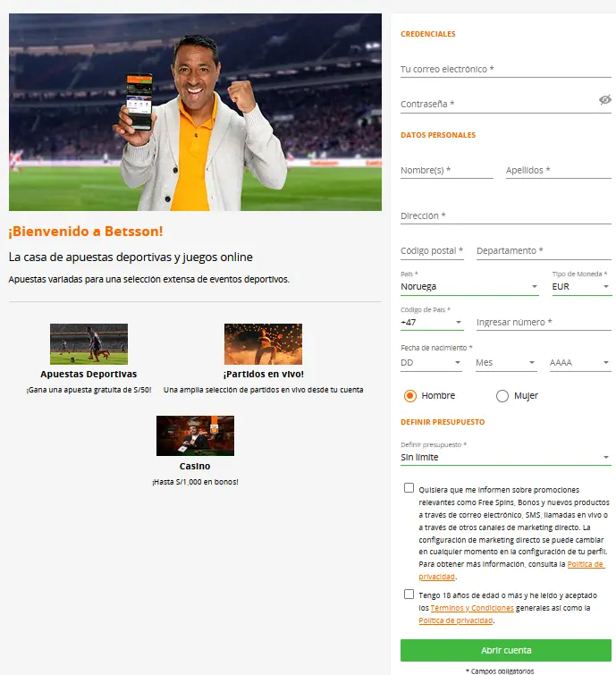Select the Hombre radio button

tap(410, 396)
